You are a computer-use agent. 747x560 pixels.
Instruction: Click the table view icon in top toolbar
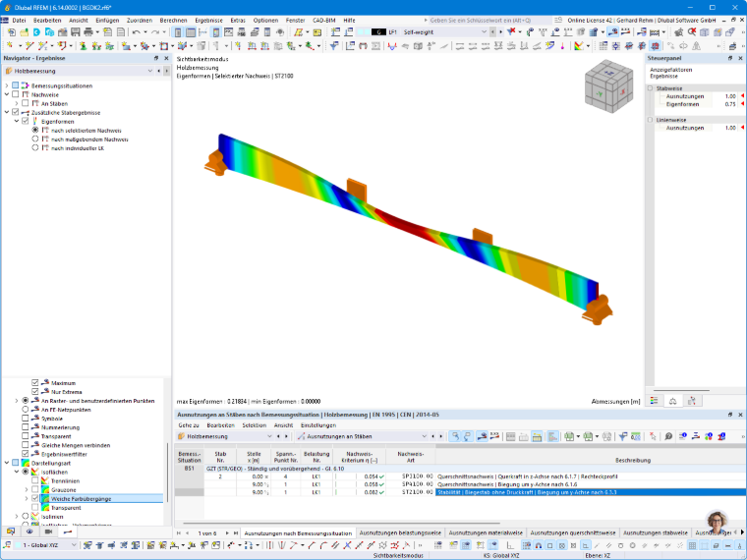pyautogui.click(x=191, y=31)
